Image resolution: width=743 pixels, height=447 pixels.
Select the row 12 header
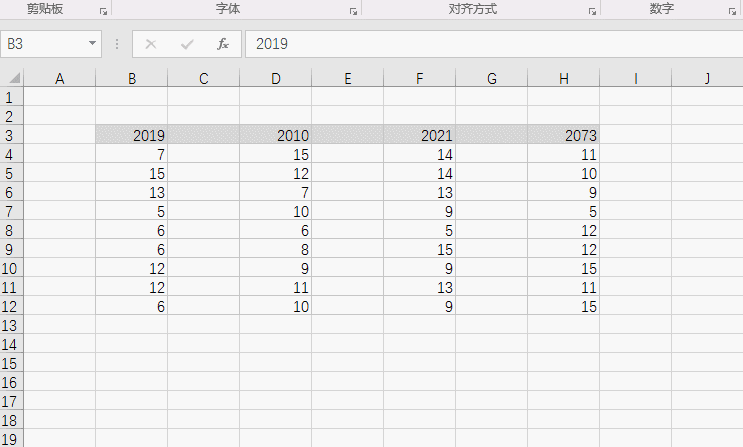(11, 306)
